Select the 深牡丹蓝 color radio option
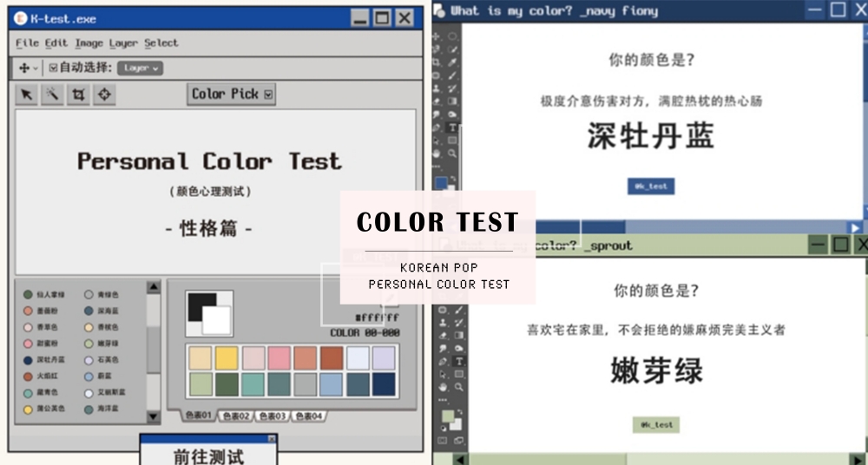868x465 pixels. click(x=29, y=360)
